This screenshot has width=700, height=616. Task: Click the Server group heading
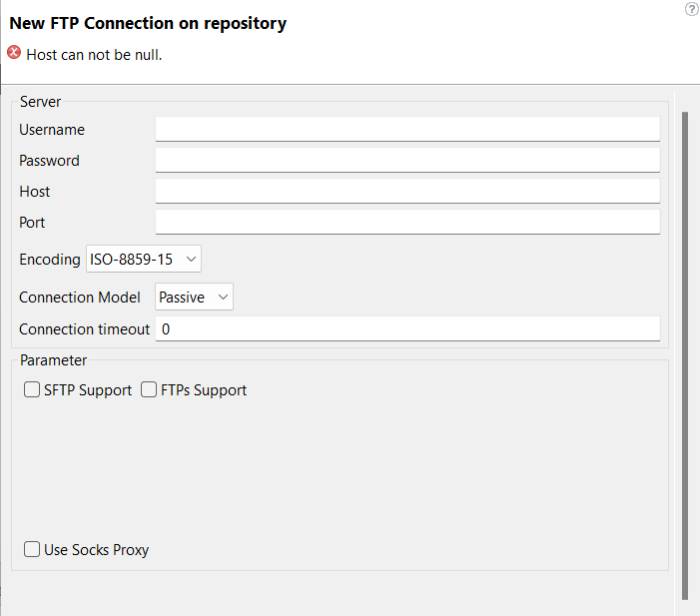(x=40, y=102)
